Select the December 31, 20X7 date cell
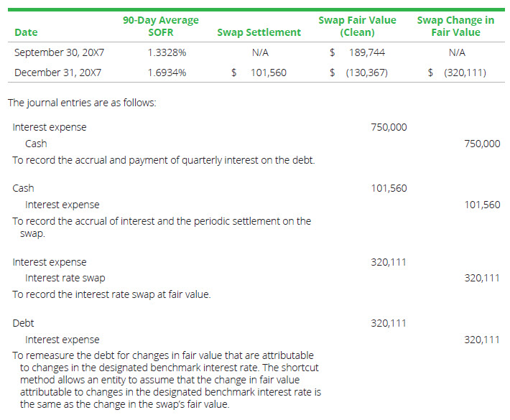This screenshot has height=420, width=510. 57,73
